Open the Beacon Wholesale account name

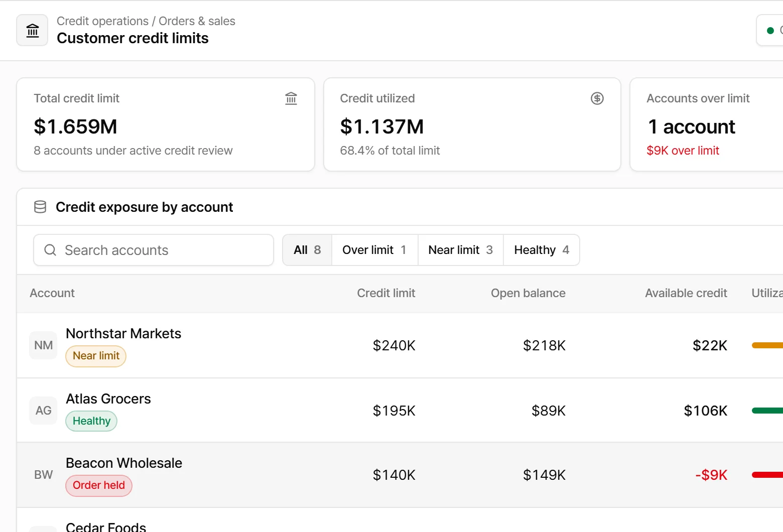coord(124,463)
